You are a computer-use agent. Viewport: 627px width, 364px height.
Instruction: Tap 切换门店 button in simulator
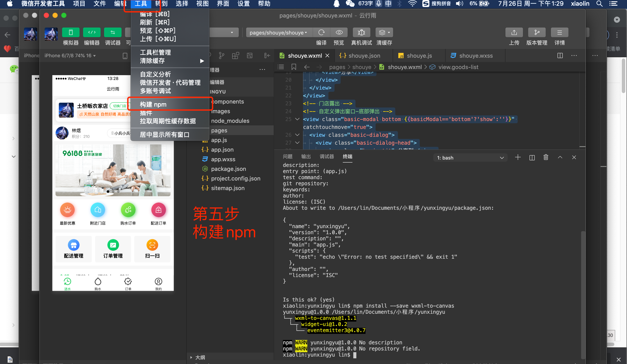119,106
